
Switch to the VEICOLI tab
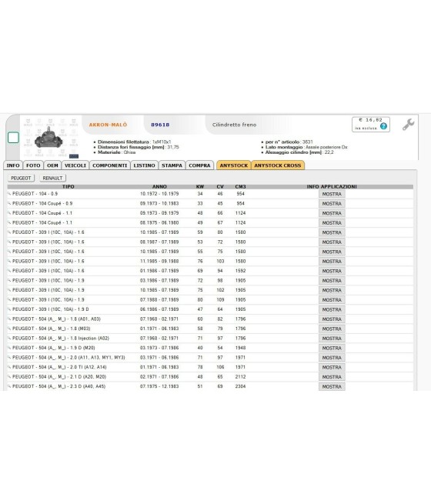tap(75, 165)
